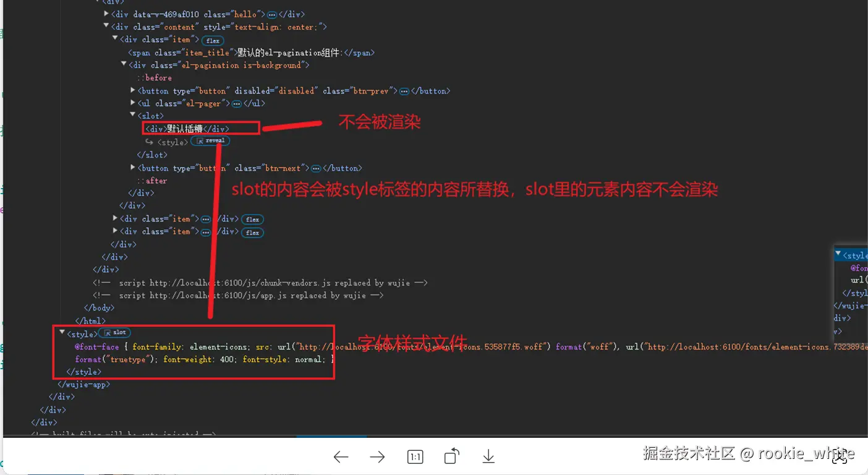The width and height of the screenshot is (868, 475).
Task: Collapse the expanded div class item node
Action: click(115, 39)
